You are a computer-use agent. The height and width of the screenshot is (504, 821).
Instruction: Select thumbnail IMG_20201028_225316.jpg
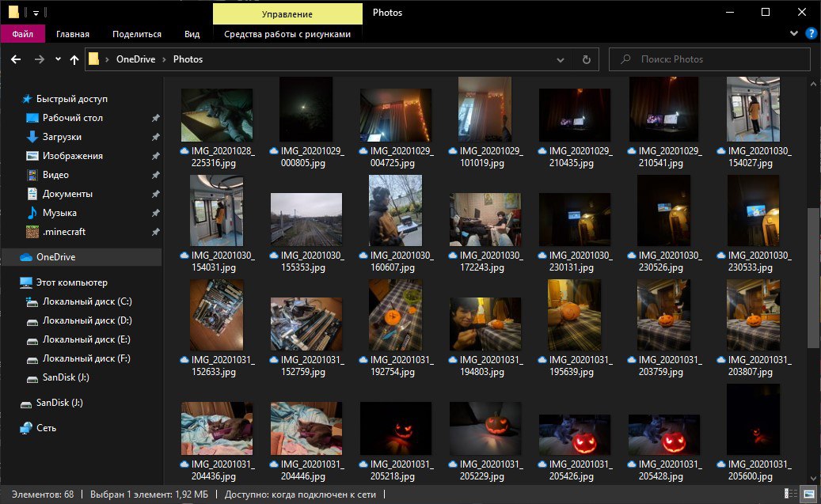[217, 116]
